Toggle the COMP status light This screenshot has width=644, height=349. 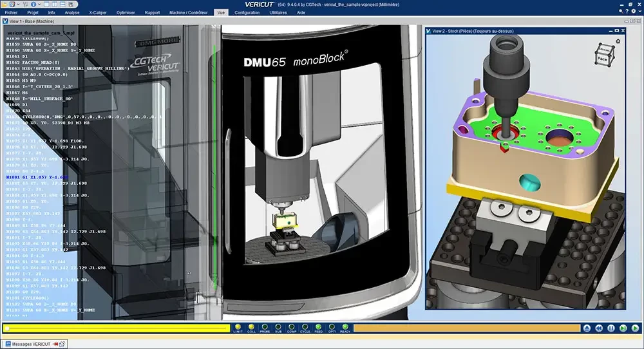292,328
